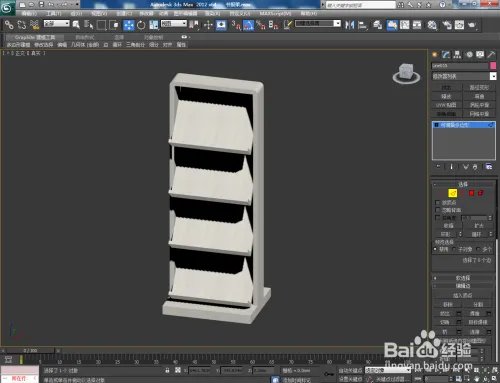
Task: Choose the Rectangular Selection Region tool
Action: [x=101, y=25]
